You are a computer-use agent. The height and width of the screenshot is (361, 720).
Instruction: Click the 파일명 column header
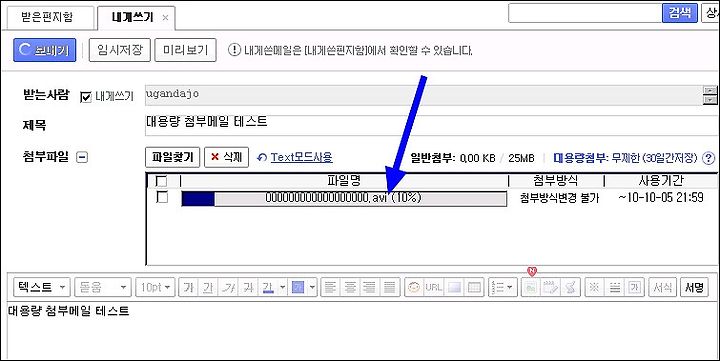tap(344, 180)
